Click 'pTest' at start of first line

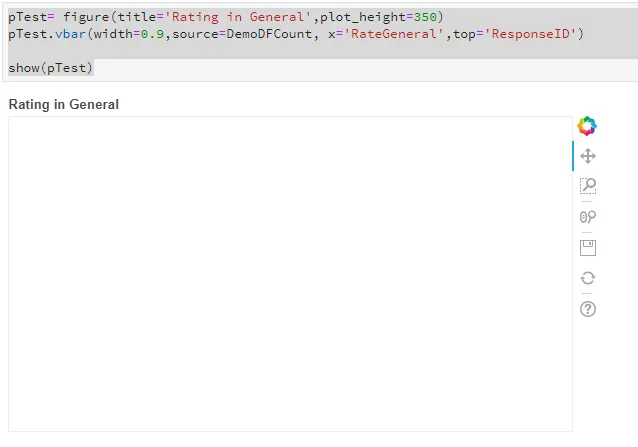27,17
